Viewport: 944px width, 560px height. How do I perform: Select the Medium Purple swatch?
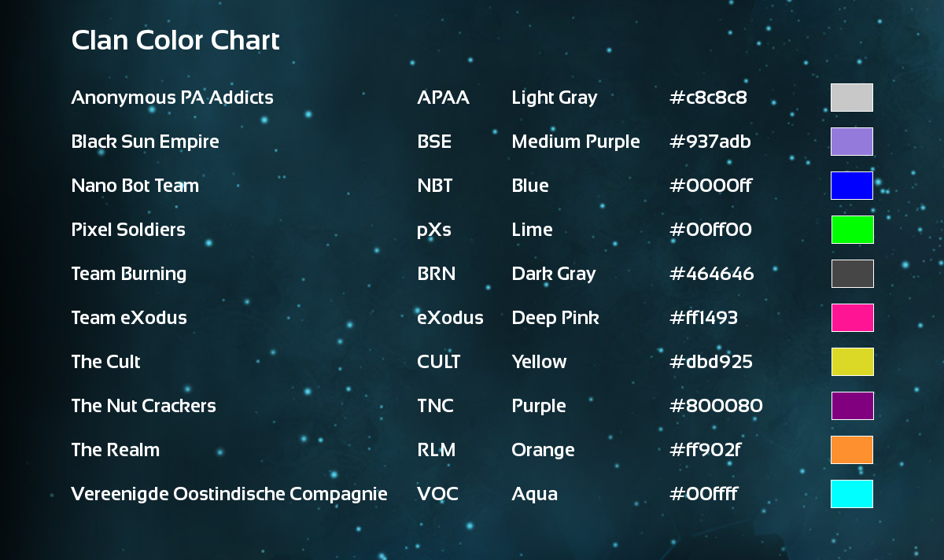click(x=851, y=142)
